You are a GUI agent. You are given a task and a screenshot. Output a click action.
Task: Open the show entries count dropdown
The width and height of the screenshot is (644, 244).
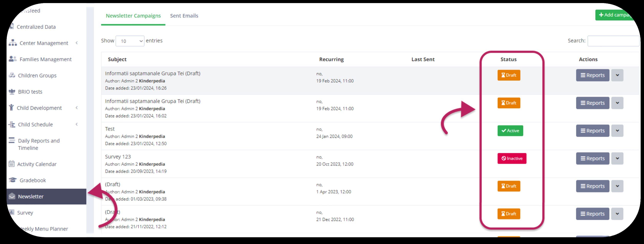click(130, 41)
